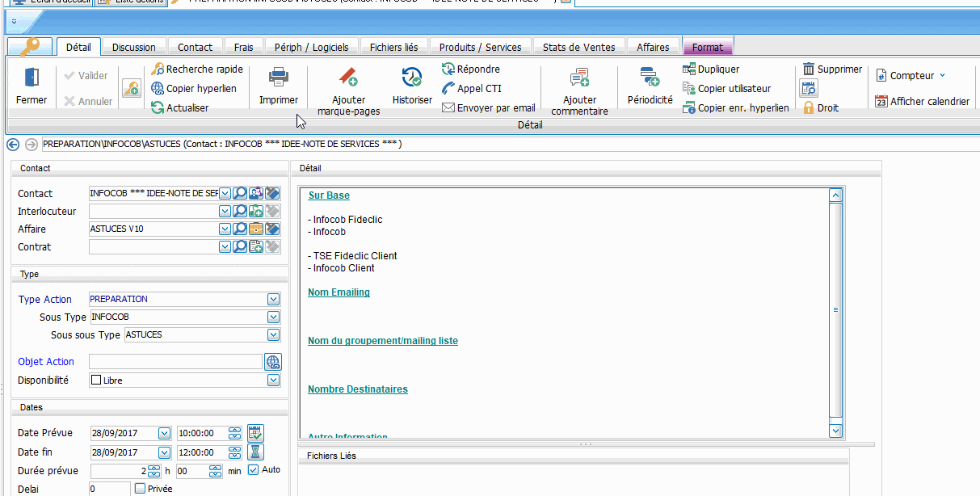This screenshot has height=496, width=980.
Task: Click the Fermer door icon
Action: (32, 78)
